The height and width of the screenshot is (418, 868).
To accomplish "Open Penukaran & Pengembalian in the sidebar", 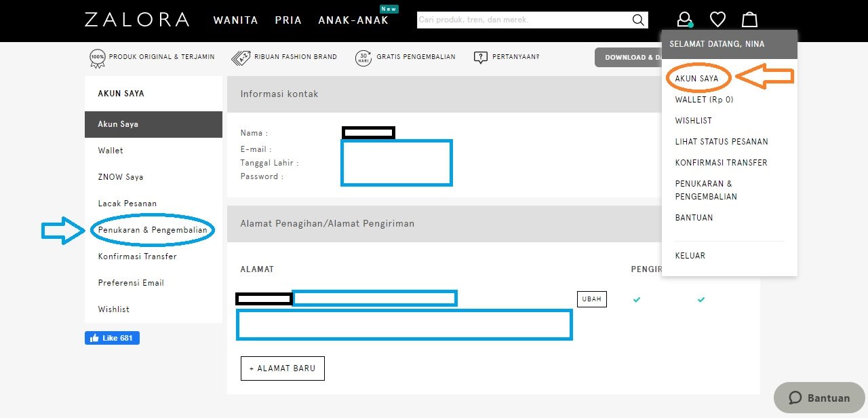I will coord(153,230).
